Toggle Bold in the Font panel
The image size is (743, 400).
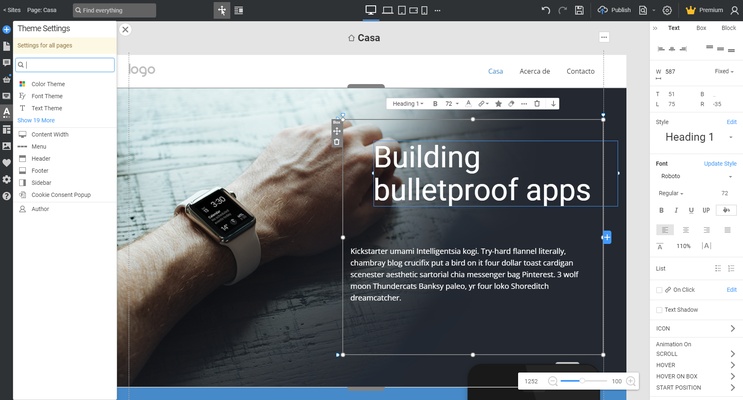[661, 210]
